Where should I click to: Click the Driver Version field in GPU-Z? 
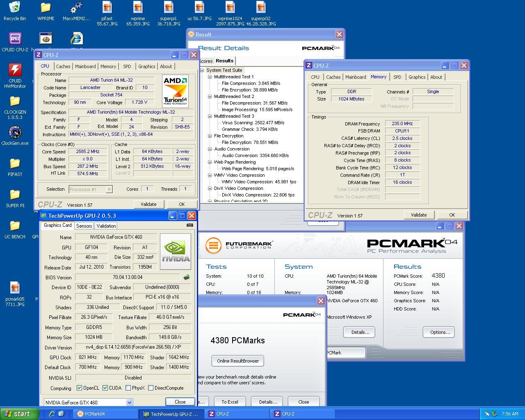pyautogui.click(x=133, y=347)
